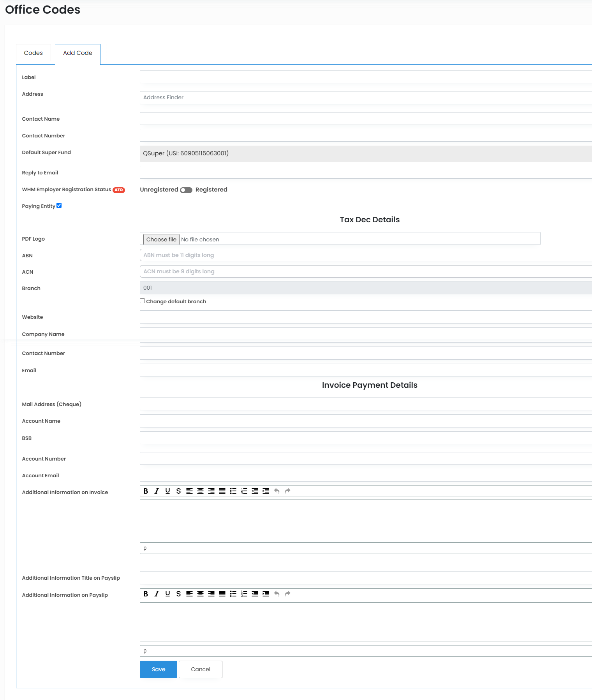Switch to the Codes tab
592x700 pixels.
33,53
